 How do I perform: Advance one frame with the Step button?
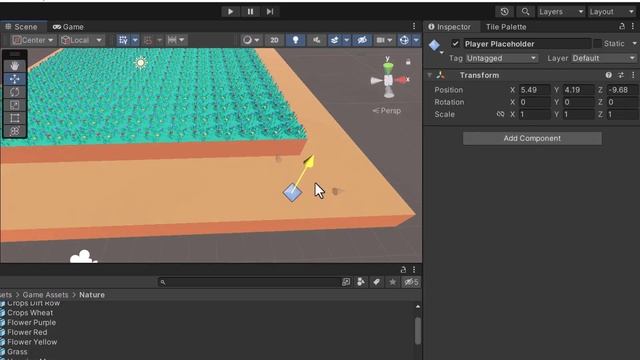pyautogui.click(x=270, y=12)
